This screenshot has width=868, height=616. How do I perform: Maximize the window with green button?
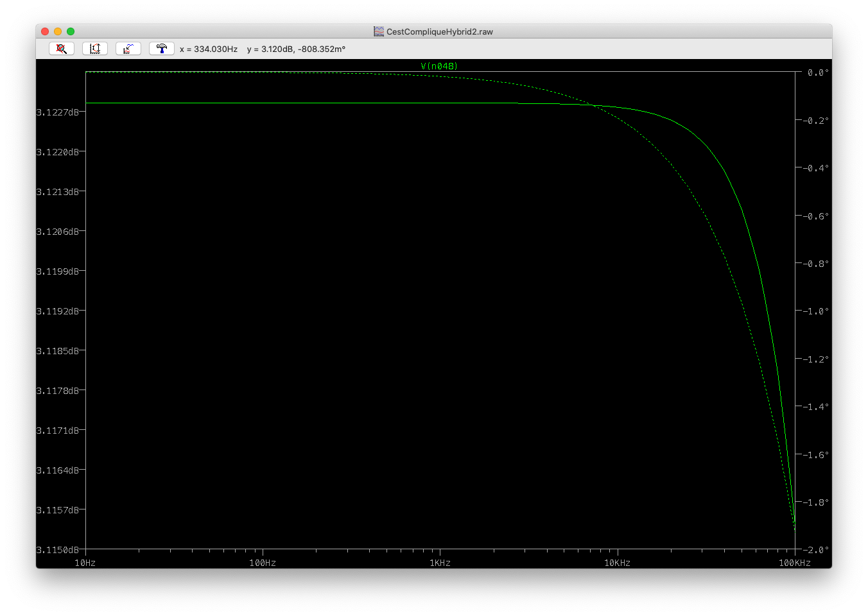(x=71, y=31)
